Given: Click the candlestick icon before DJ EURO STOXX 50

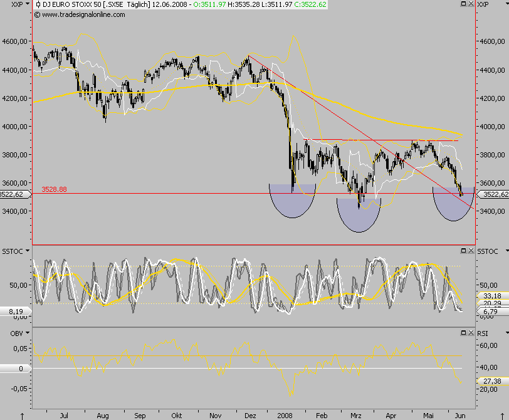Looking at the screenshot, I should 38,4.
